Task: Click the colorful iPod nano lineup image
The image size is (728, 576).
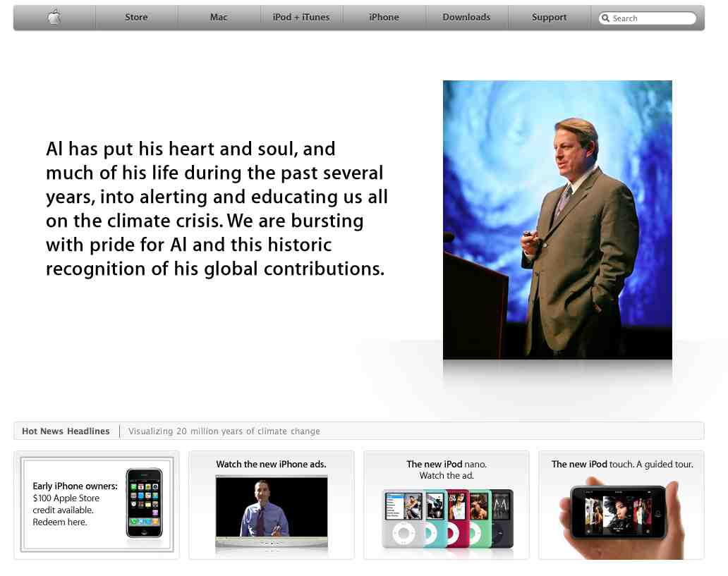Action: 447,518
